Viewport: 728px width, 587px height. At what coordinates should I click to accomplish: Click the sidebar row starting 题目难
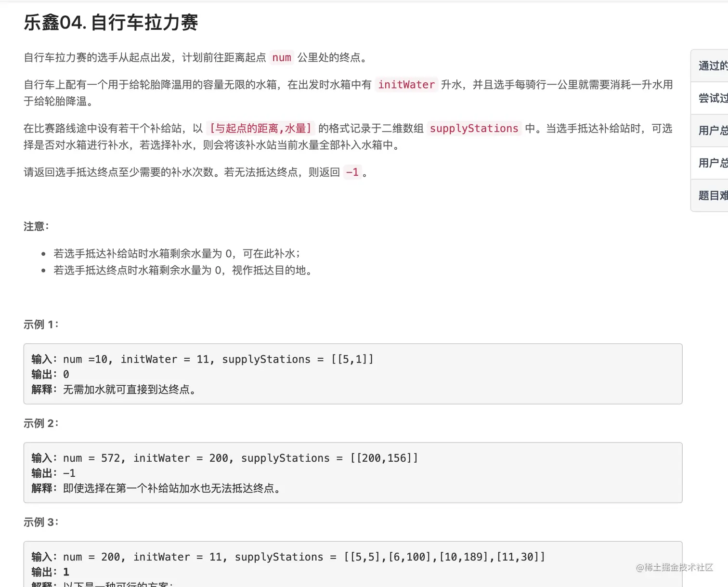click(x=710, y=196)
